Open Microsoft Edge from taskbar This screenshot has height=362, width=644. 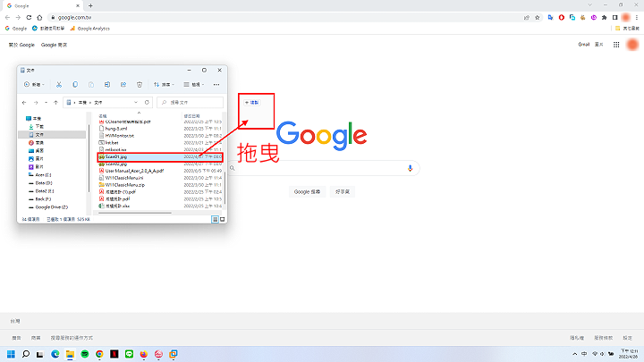[55, 354]
